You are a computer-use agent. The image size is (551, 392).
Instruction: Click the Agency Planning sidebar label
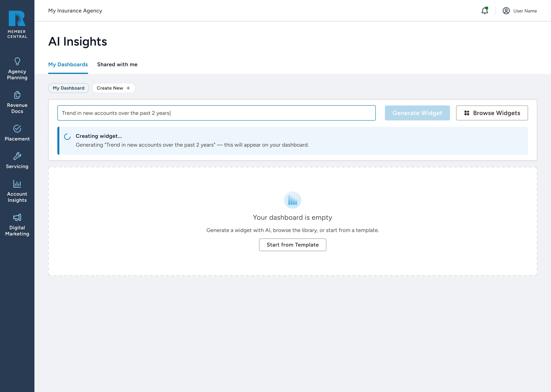click(17, 74)
